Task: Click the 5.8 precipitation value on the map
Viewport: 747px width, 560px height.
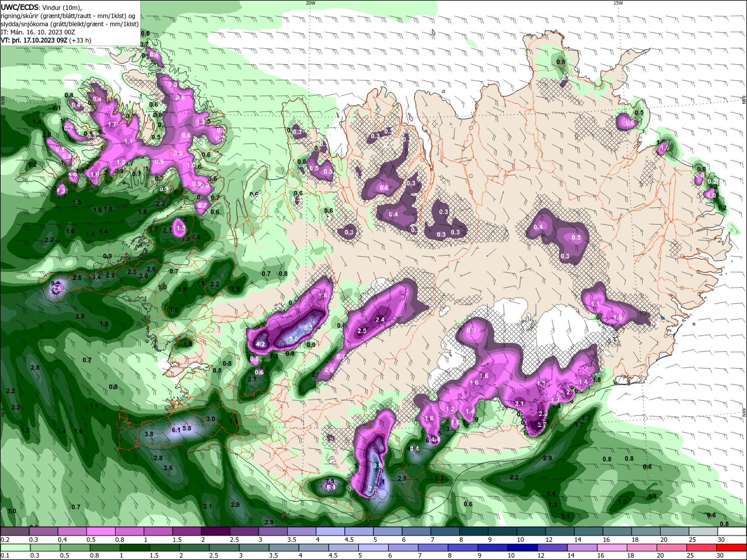Action: tap(187, 428)
